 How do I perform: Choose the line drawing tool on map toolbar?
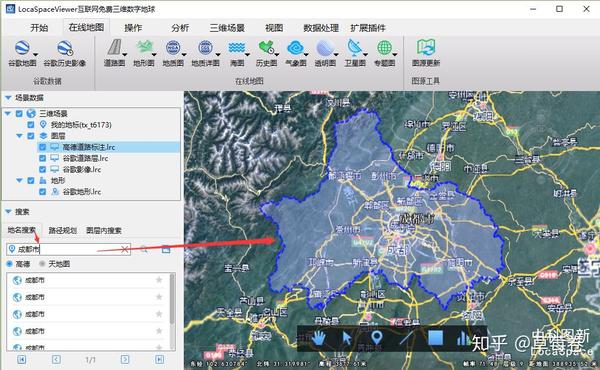407,337
